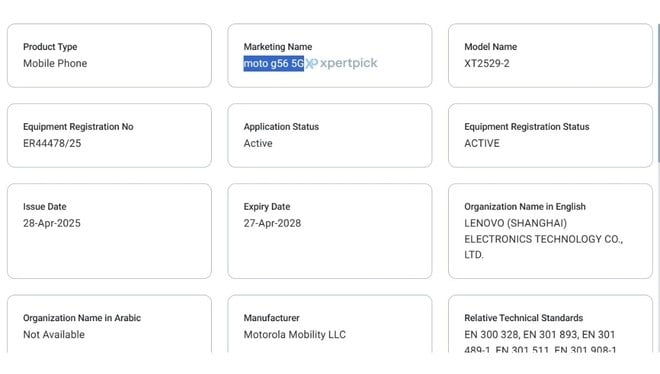
Task: Click Equipment Registration Status ACTIVE value
Action: pyautogui.click(x=482, y=143)
